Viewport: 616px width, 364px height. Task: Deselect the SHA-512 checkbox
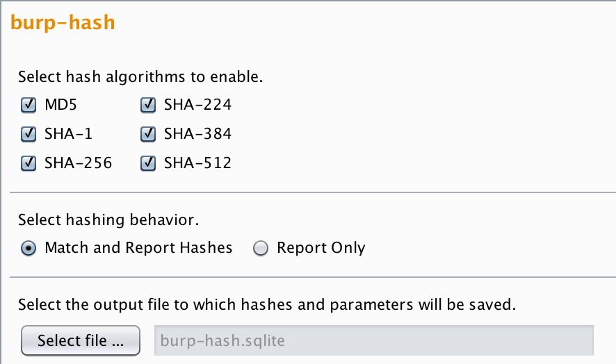point(148,163)
